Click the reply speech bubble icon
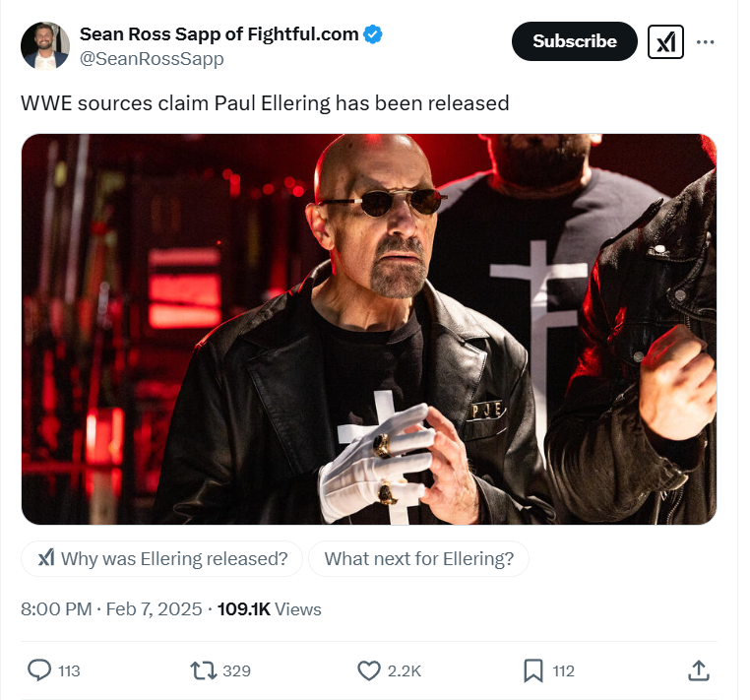Viewport: 750px width, 700px height. (39, 670)
